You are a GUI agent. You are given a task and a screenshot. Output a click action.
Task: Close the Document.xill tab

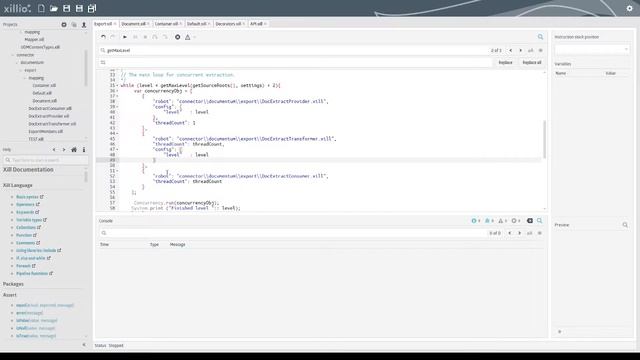(x=149, y=24)
